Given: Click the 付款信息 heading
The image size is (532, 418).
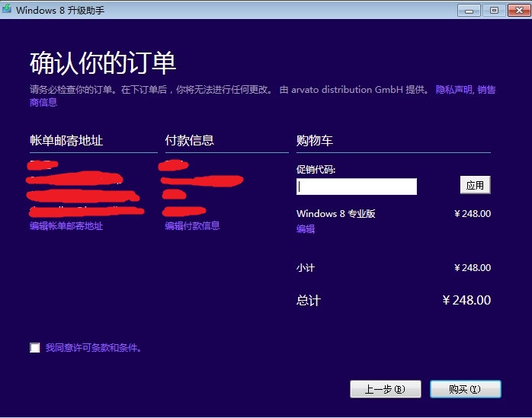Looking at the screenshot, I should coord(190,140).
